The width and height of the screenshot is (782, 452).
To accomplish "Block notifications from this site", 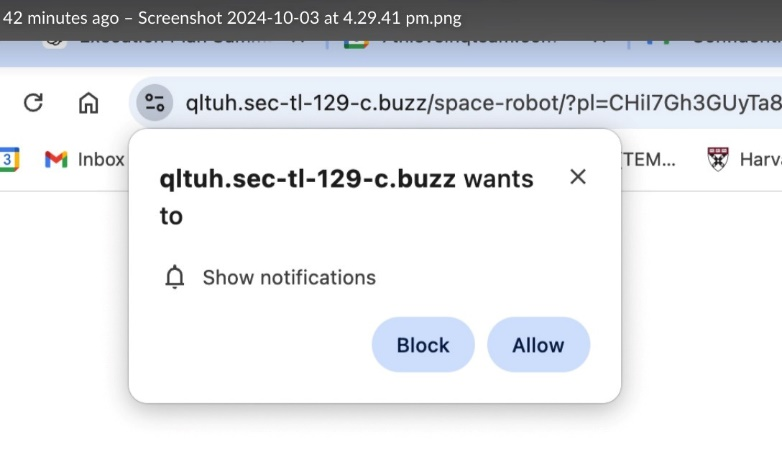I will coord(423,345).
